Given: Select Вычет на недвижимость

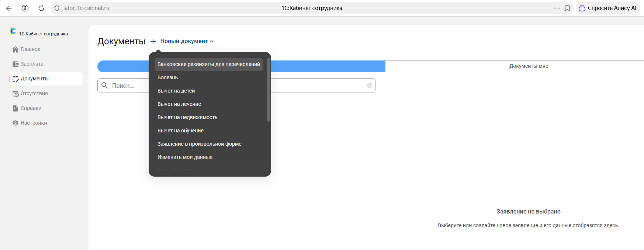Looking at the screenshot, I should click(209, 117).
